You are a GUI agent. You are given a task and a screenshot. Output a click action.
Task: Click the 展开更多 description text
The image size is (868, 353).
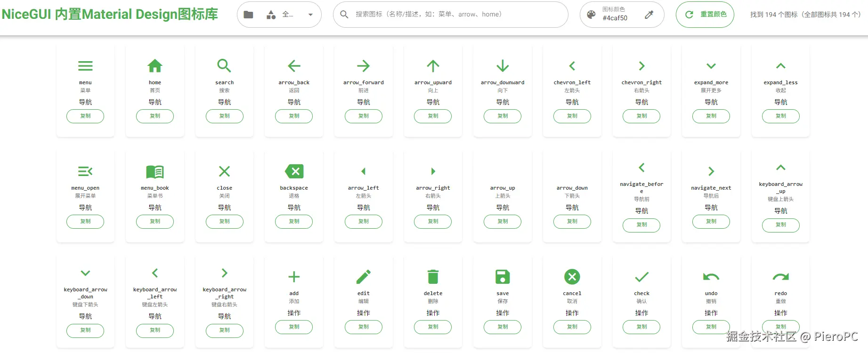(x=711, y=90)
